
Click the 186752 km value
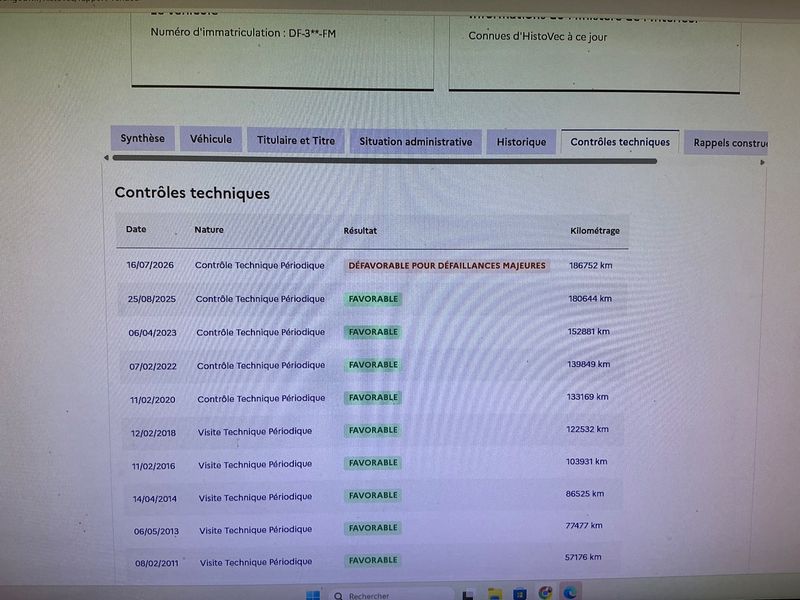[591, 265]
